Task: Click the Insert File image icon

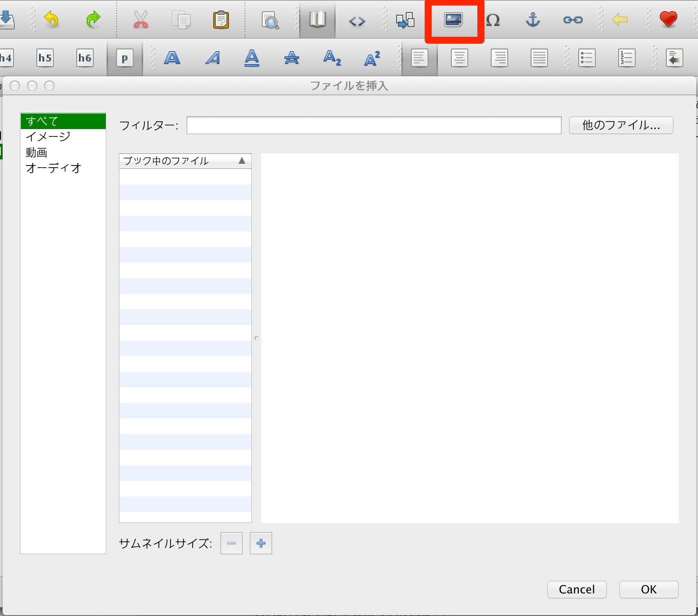Action: pyautogui.click(x=453, y=20)
